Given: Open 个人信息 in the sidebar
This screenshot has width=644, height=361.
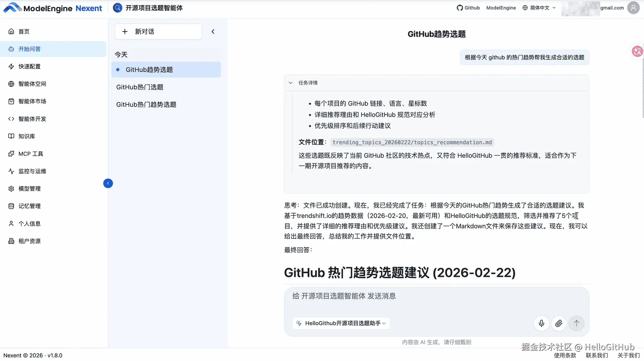Looking at the screenshot, I should click(x=53, y=224).
